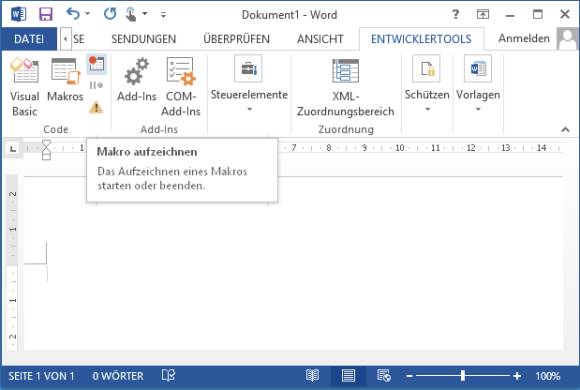
Task: Click the pause recording icon
Action: pyautogui.click(x=96, y=85)
